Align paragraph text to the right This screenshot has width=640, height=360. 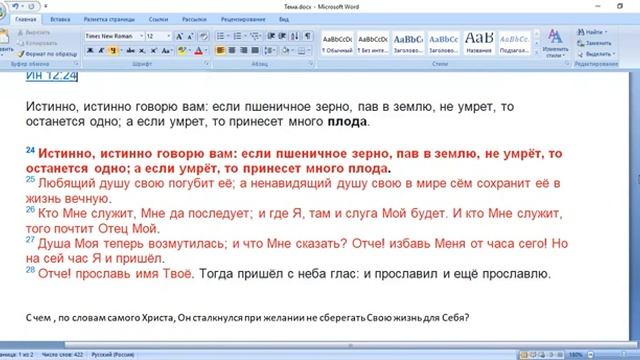coord(244,51)
